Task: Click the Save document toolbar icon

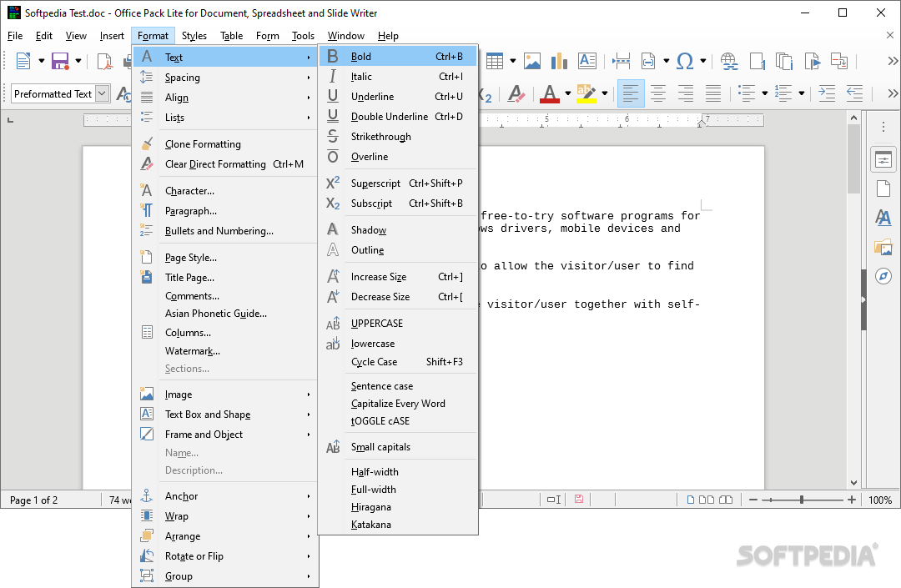Action: (x=60, y=61)
